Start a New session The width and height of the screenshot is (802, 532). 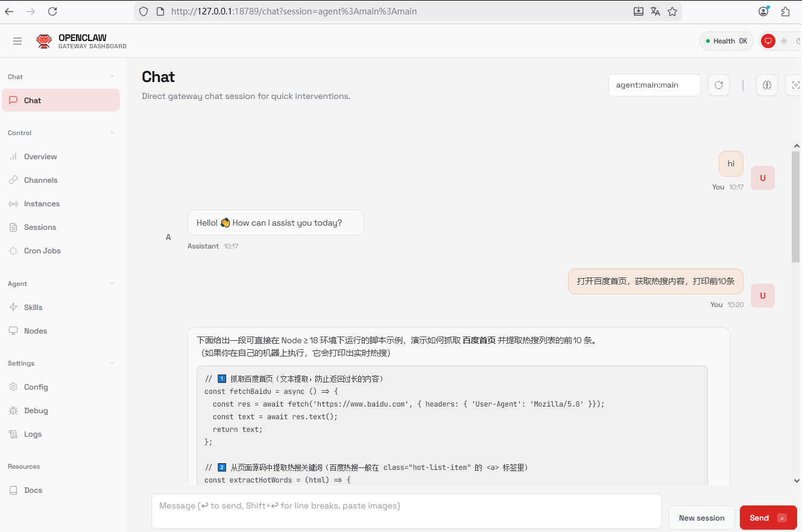tap(701, 518)
